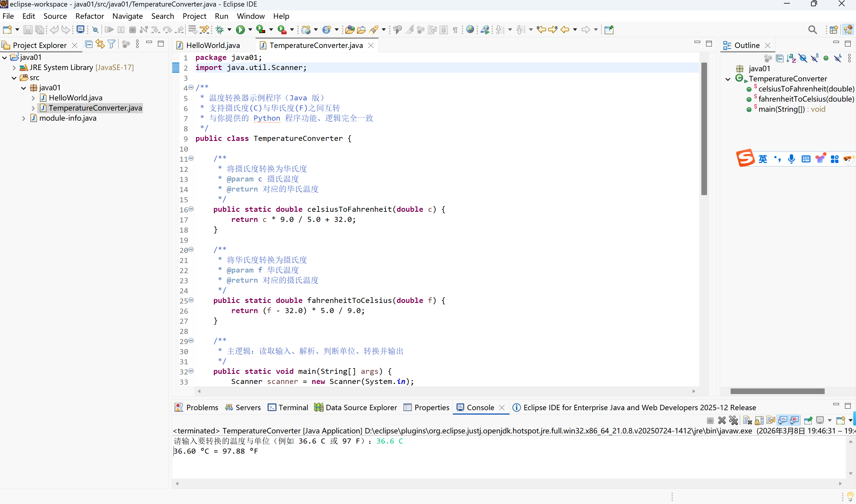Screen dimensions: 856x504
Task: Open the Refactor menu
Action: click(89, 16)
